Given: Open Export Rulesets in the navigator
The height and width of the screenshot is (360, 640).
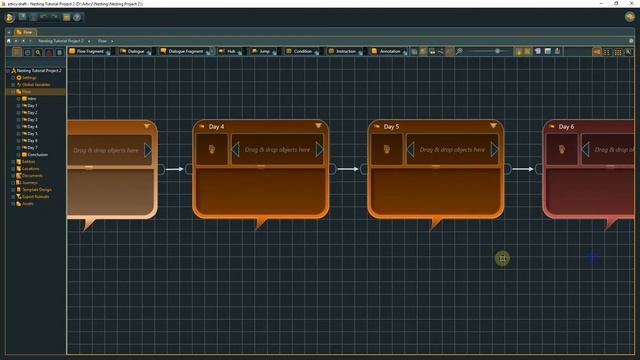Looking at the screenshot, I should pos(36,196).
